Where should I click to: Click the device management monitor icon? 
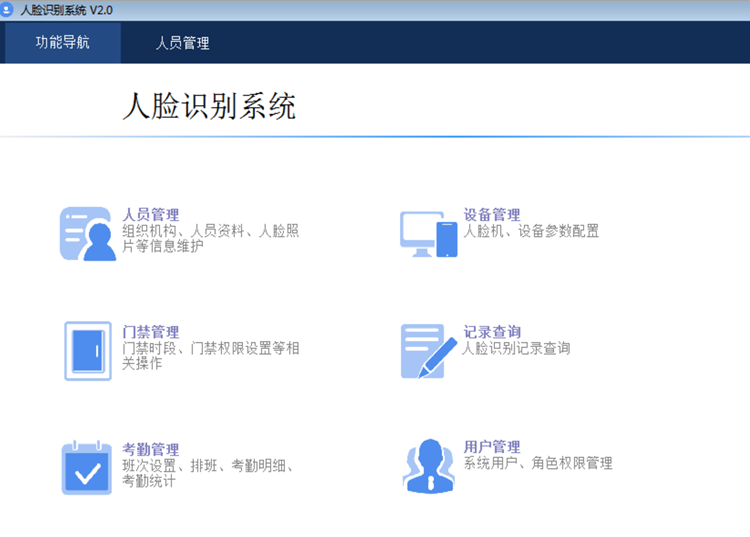(428, 234)
